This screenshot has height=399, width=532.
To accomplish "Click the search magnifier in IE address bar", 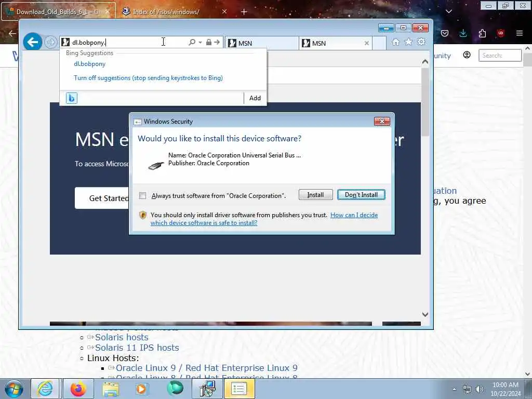I will click(192, 42).
